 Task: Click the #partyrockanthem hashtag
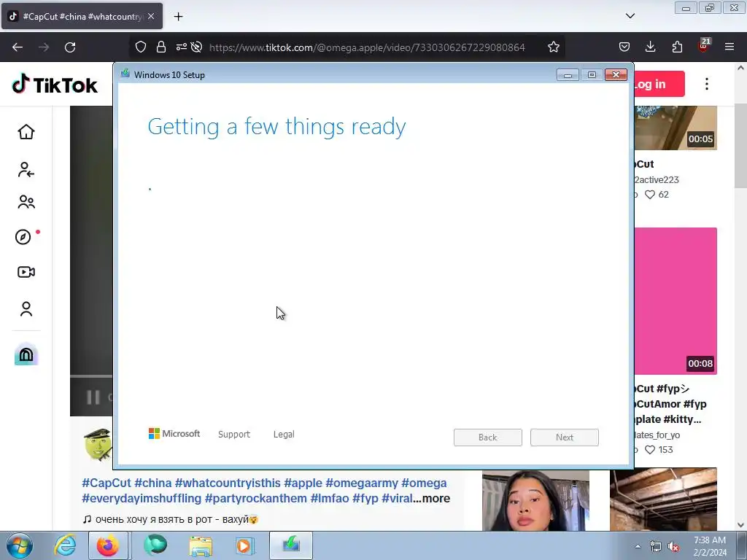point(256,498)
